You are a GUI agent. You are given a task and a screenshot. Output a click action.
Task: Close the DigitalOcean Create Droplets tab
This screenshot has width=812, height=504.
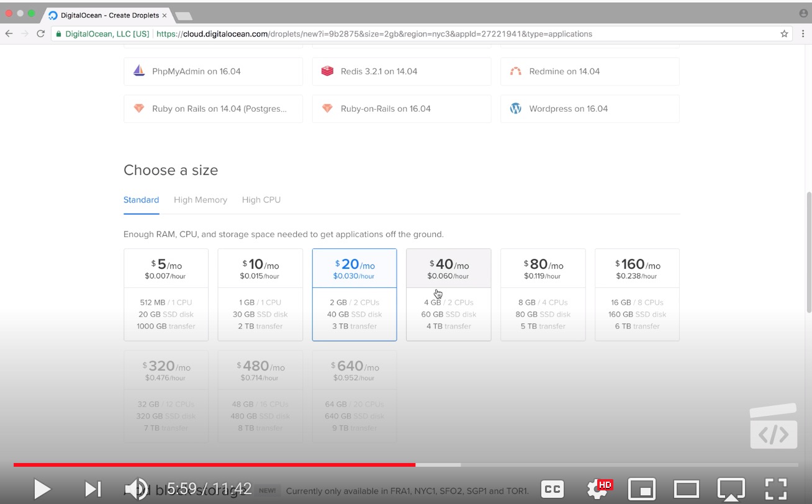(164, 16)
